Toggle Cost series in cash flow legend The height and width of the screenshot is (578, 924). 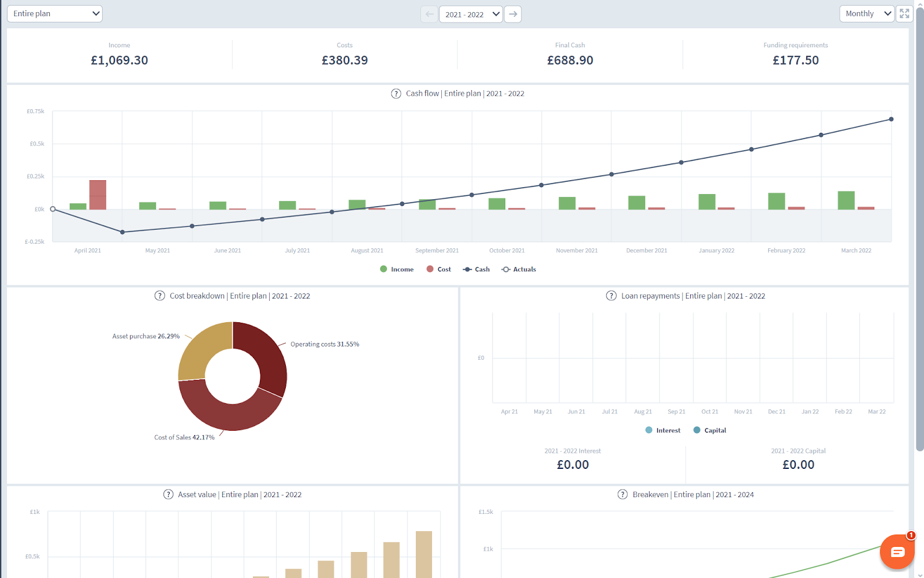point(439,269)
